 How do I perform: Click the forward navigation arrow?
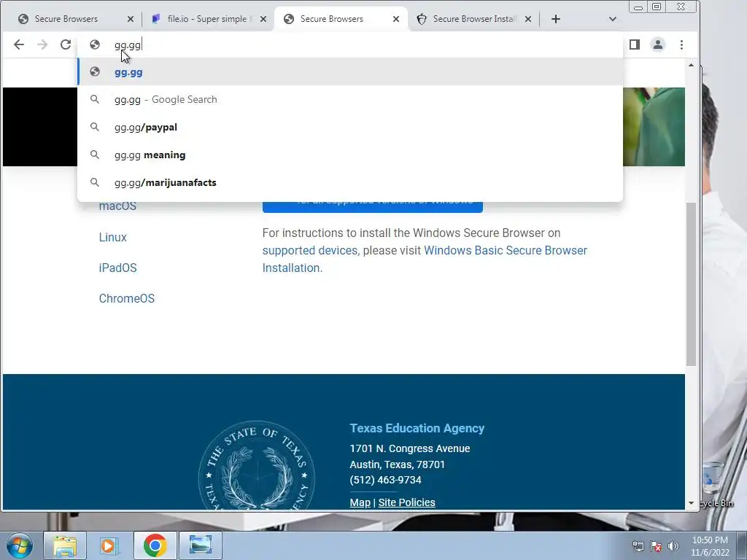click(x=42, y=44)
